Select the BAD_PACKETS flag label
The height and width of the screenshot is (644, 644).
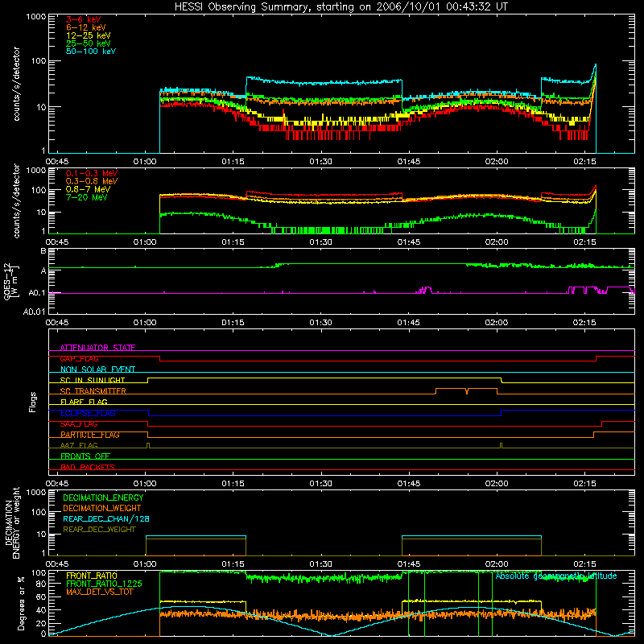[88, 467]
